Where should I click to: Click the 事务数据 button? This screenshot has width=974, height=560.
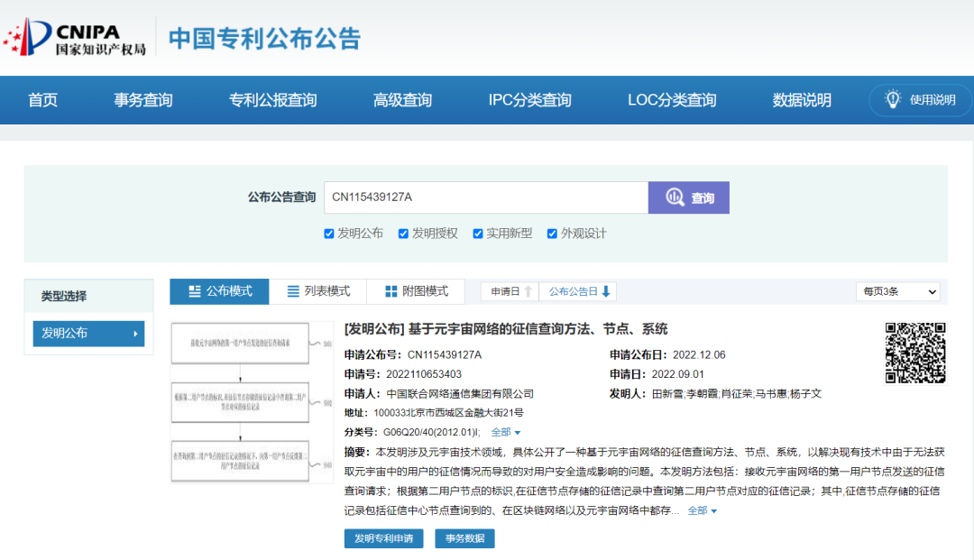click(x=464, y=538)
